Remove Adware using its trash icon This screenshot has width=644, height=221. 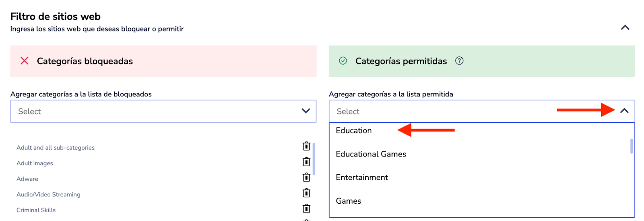[x=306, y=177]
